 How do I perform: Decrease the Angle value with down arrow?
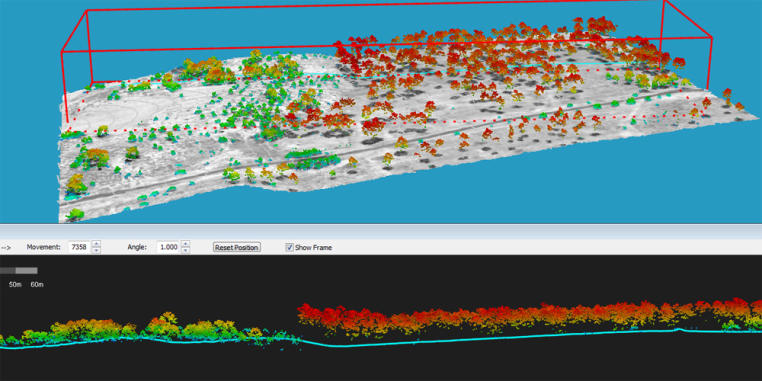pyautogui.click(x=185, y=250)
